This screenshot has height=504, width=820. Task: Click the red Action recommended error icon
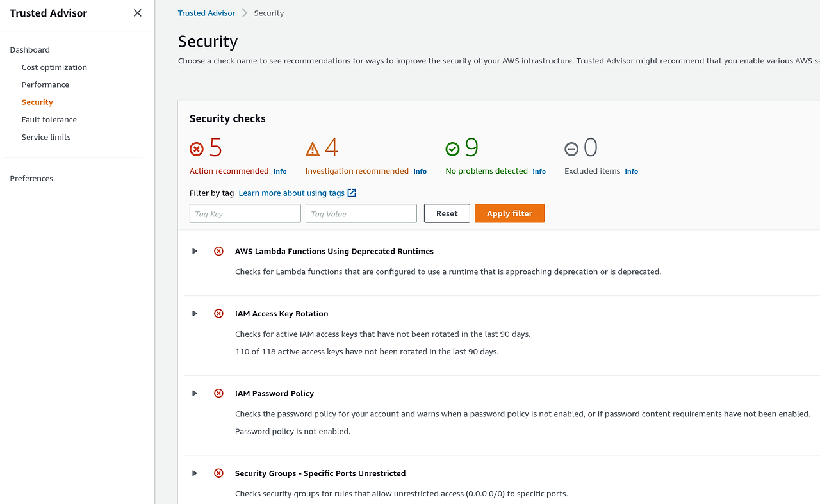[x=197, y=149]
